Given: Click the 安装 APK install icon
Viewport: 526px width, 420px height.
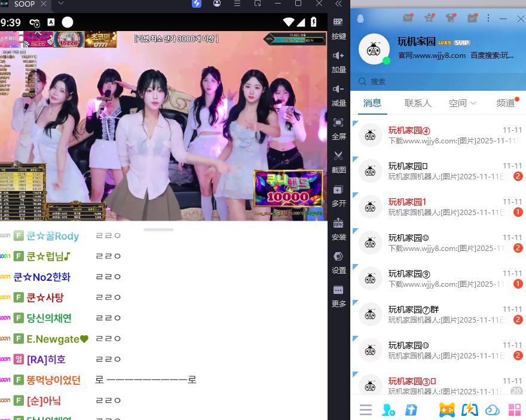Looking at the screenshot, I should point(338,228).
